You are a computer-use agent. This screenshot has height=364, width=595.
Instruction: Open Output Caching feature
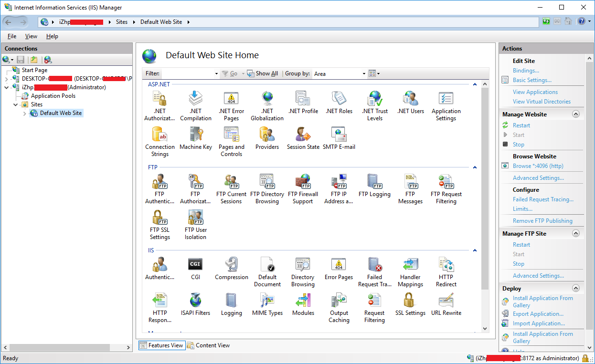(339, 307)
